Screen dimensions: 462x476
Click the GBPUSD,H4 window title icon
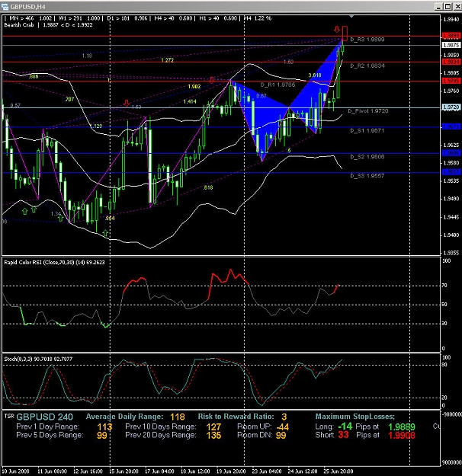click(5, 6)
